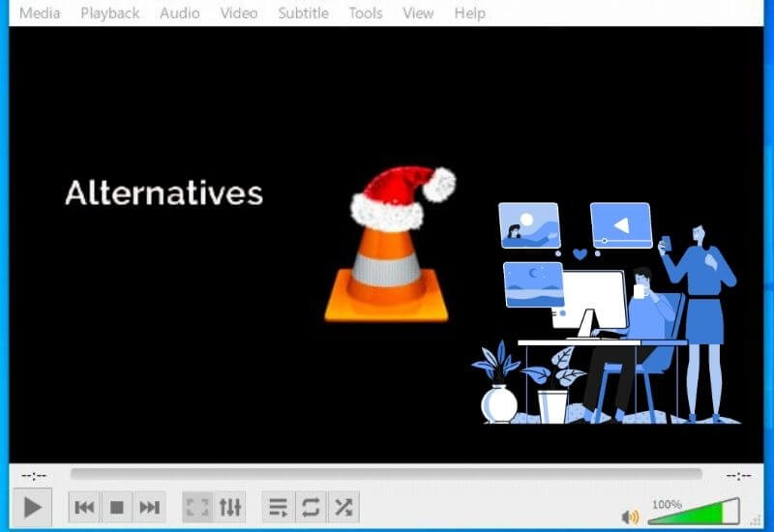Open the Media menu
The image size is (774, 532).
(40, 13)
